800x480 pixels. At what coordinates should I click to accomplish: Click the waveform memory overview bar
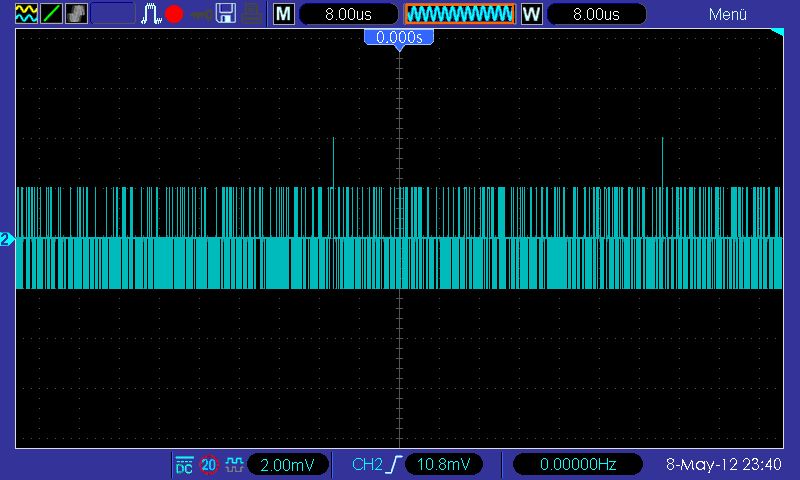[x=460, y=14]
